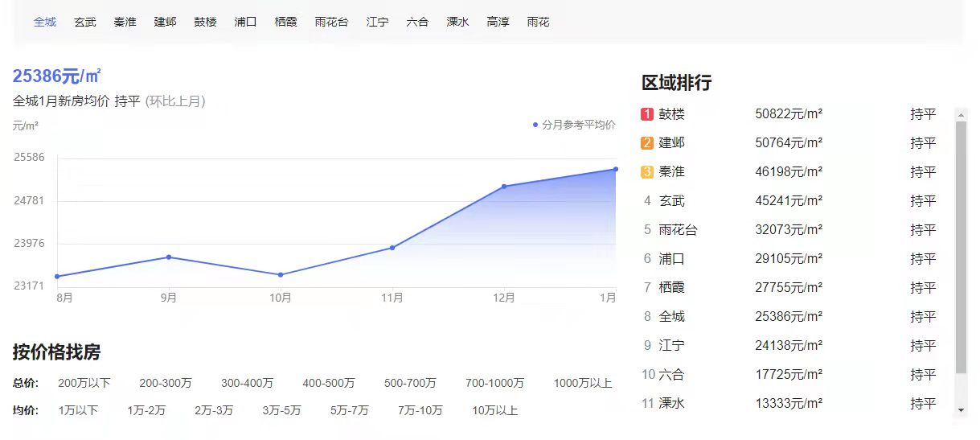Select the 12月 data point on chart

pyautogui.click(x=504, y=187)
